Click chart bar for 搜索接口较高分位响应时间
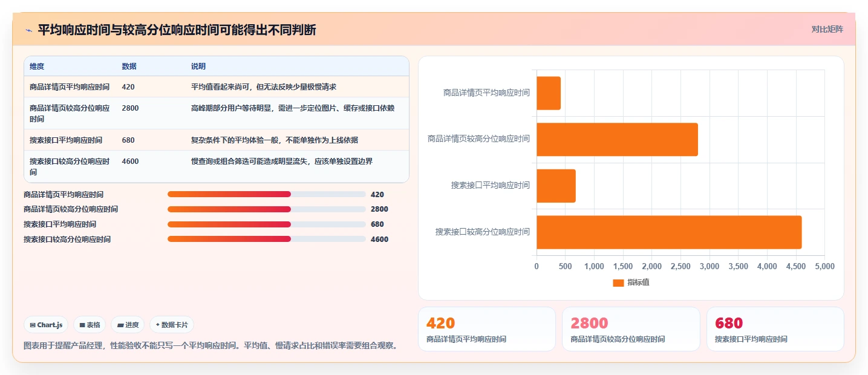The image size is (868, 375). pos(669,232)
